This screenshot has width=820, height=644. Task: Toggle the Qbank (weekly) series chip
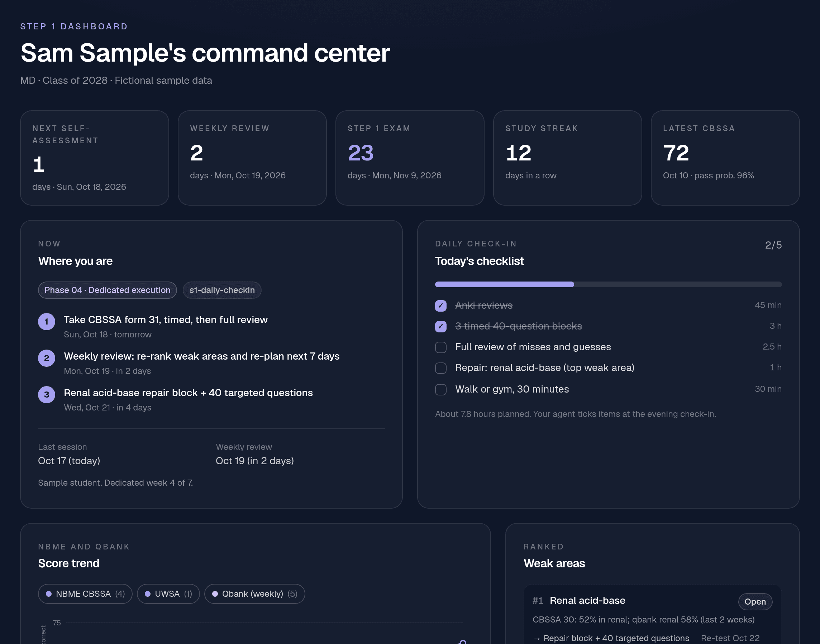254,594
